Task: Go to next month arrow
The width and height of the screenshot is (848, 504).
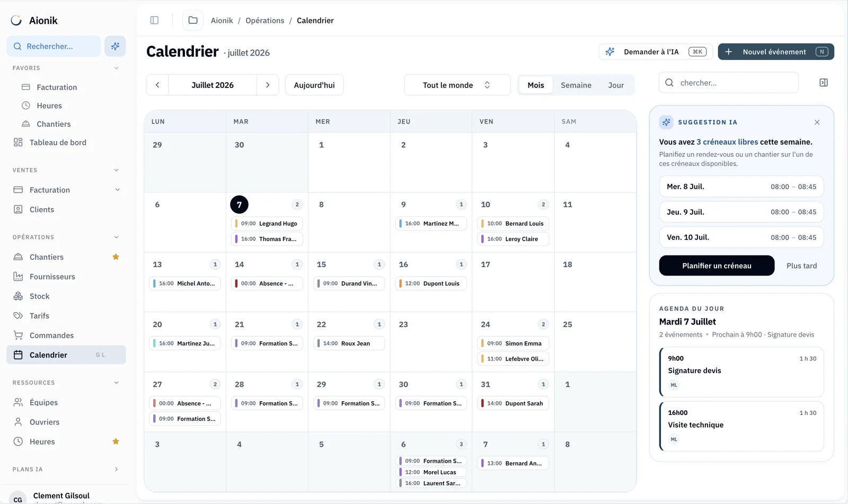Action: click(x=268, y=85)
